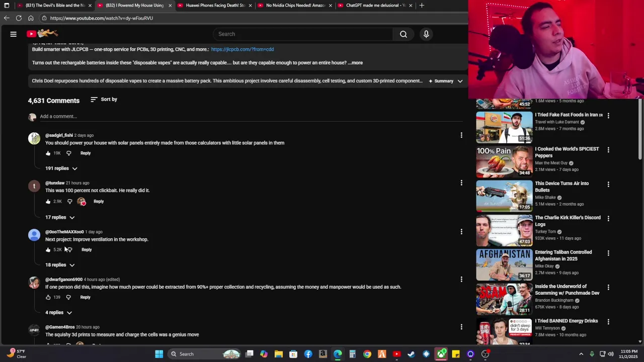
Task: Expand the 191 replies thread
Action: tap(61, 168)
